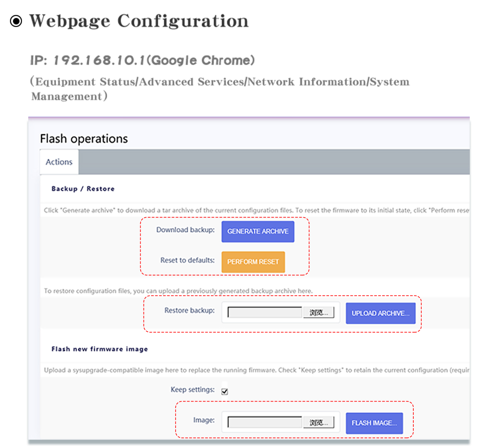Click the Restore backup label text
The height and width of the screenshot is (448, 498).
tap(190, 310)
